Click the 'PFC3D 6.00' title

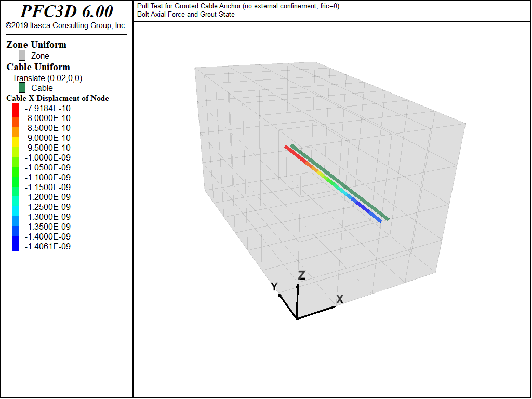click(67, 11)
